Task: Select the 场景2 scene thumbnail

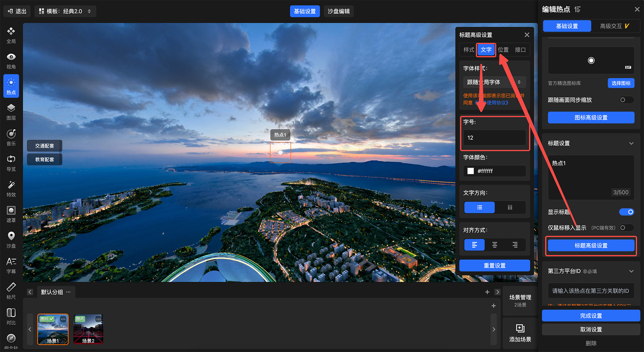Action: pos(88,329)
